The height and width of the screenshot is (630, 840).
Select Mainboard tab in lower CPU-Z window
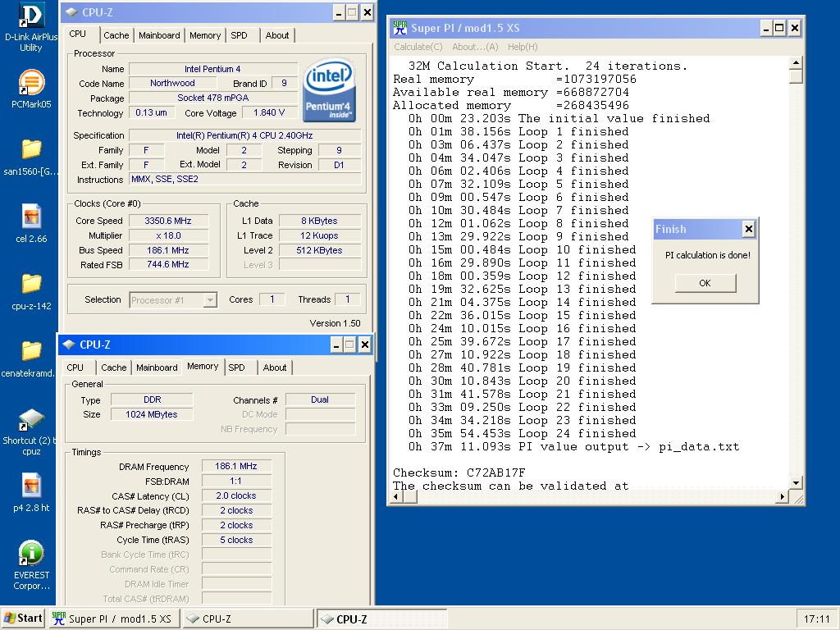click(x=157, y=367)
